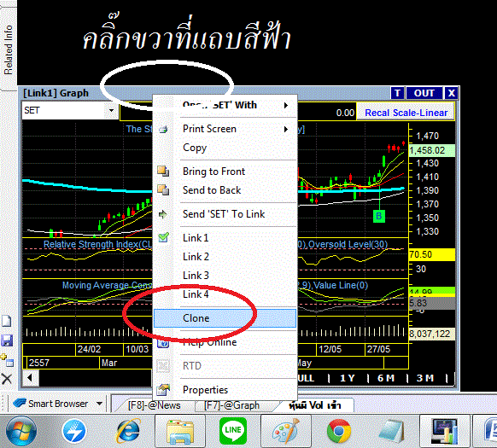
Task: Click the 8,037,122 volume value
Action: (x=432, y=334)
